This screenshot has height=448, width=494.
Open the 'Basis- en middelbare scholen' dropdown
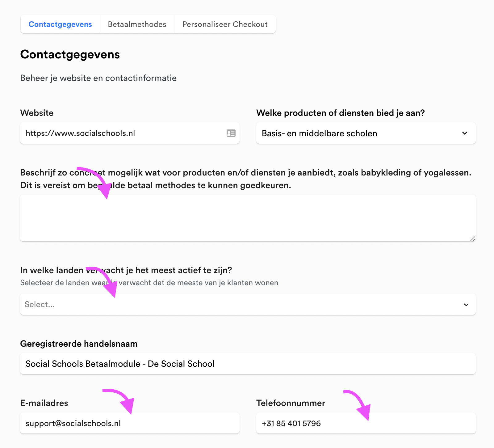point(355,133)
